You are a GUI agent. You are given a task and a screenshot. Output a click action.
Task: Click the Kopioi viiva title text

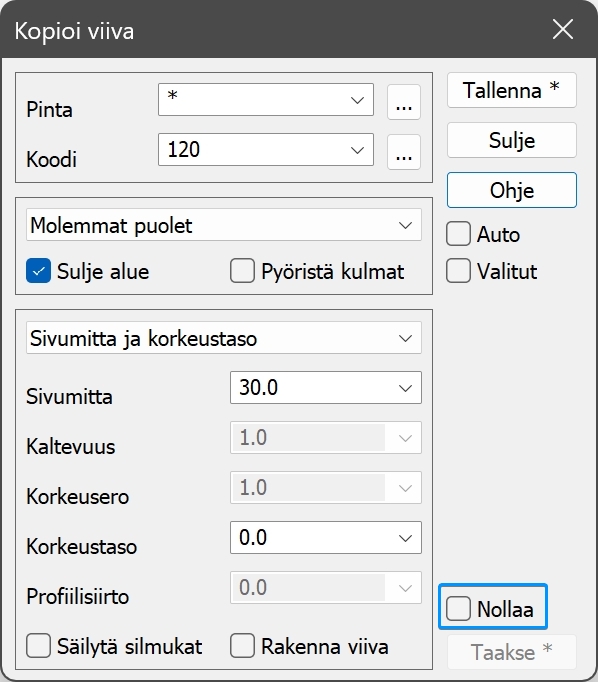tap(74, 31)
